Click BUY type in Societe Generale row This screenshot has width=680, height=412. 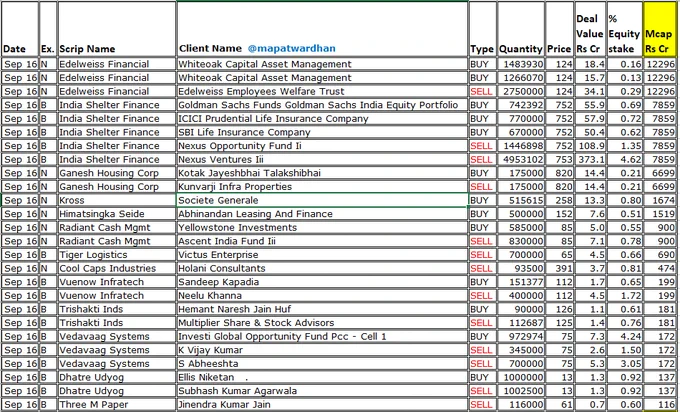(482, 200)
